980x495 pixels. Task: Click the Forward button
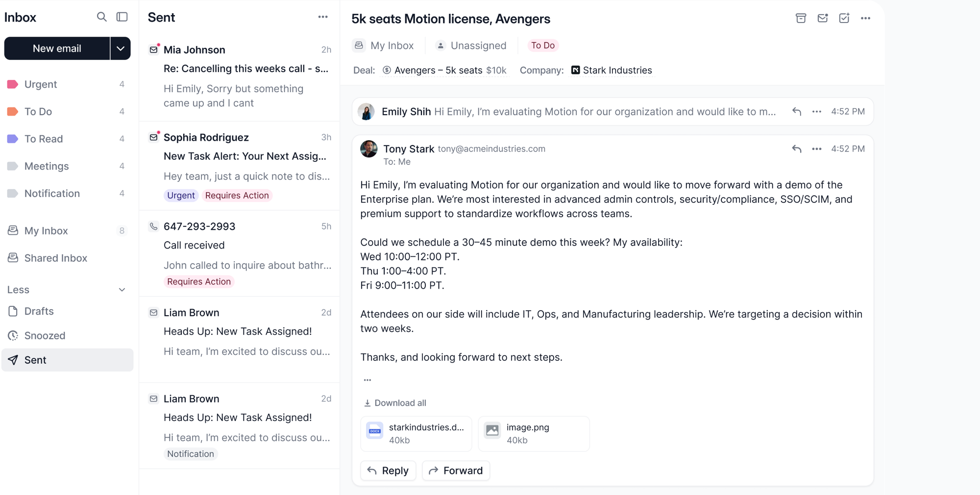(x=456, y=470)
